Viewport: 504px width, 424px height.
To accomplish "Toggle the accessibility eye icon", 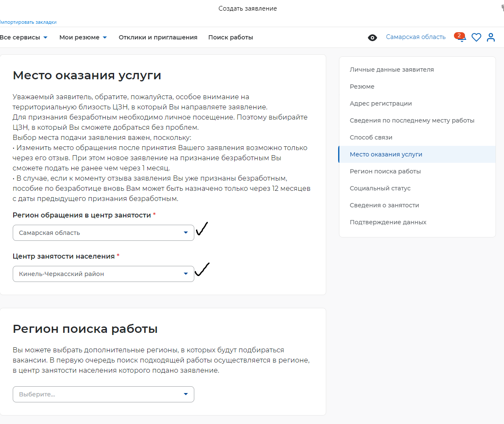I will pyautogui.click(x=372, y=38).
